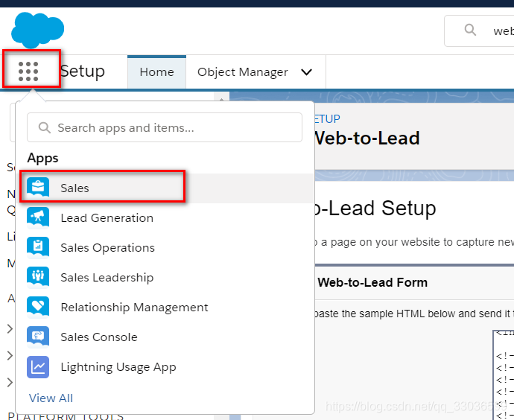Click the Web-to-Lead Form section heading

[x=372, y=282]
